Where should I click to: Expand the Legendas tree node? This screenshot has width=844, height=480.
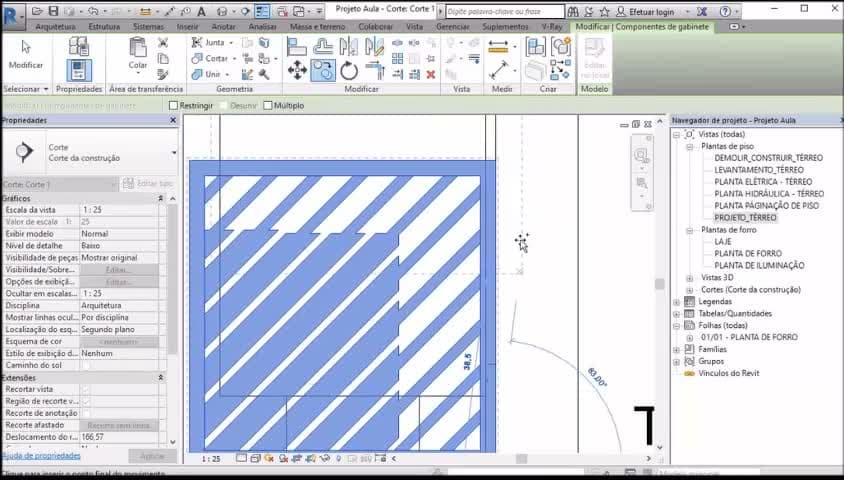(677, 302)
